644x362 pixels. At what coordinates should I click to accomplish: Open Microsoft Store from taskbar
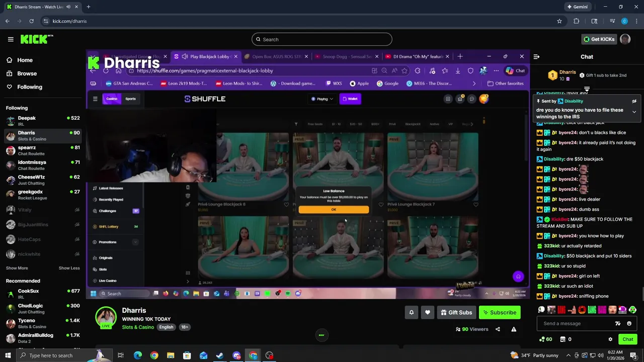(x=187, y=355)
